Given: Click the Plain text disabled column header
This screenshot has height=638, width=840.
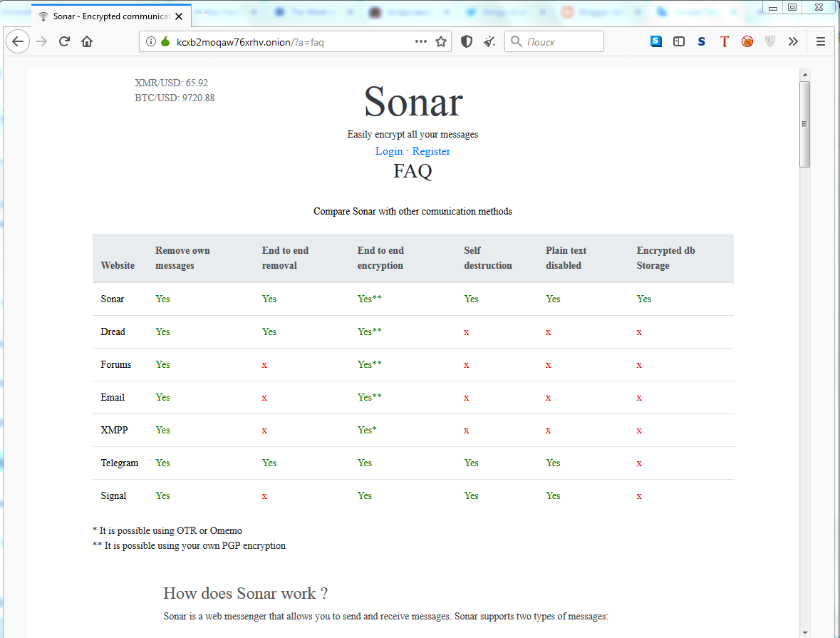Looking at the screenshot, I should [566, 258].
